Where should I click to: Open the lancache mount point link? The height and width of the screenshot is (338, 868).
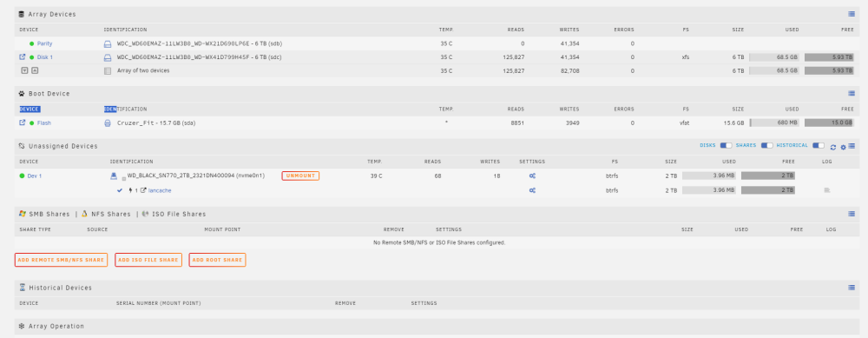point(160,190)
